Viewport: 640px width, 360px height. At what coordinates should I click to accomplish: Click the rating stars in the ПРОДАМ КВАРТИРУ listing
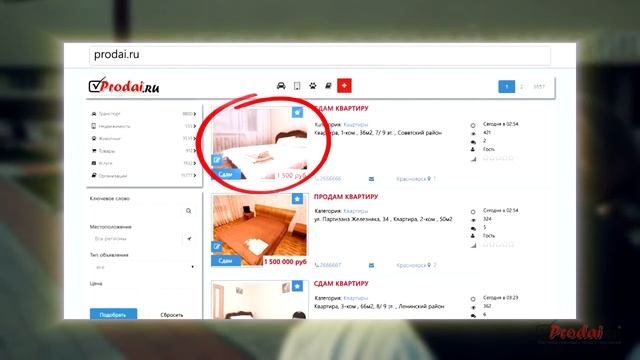click(x=498, y=244)
